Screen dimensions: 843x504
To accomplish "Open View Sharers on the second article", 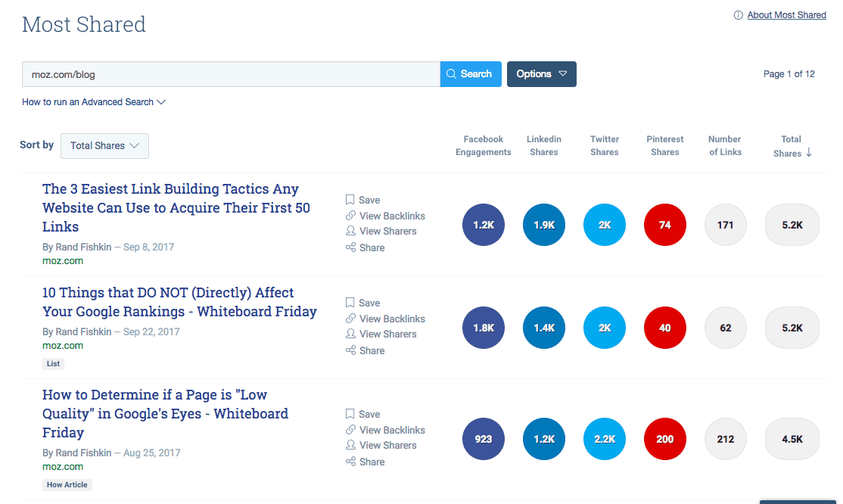I will coord(381,334).
